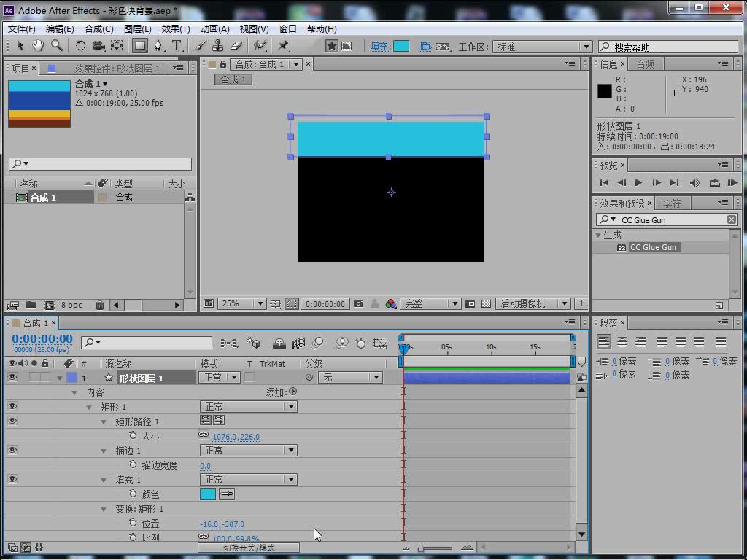Toggle visibility of 矩形路径 1
Image resolution: width=747 pixels, height=560 pixels.
click(x=12, y=421)
